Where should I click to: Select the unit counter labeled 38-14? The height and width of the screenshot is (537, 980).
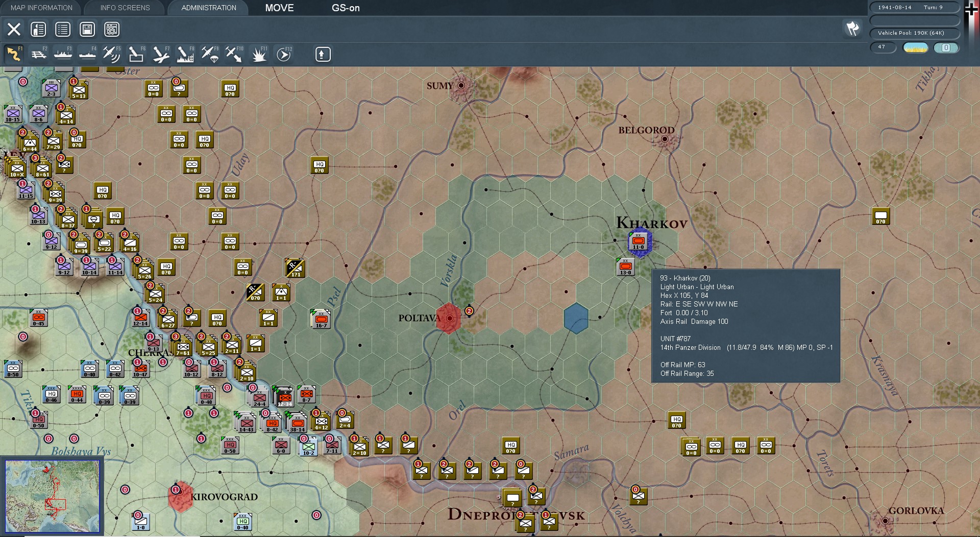click(x=297, y=423)
